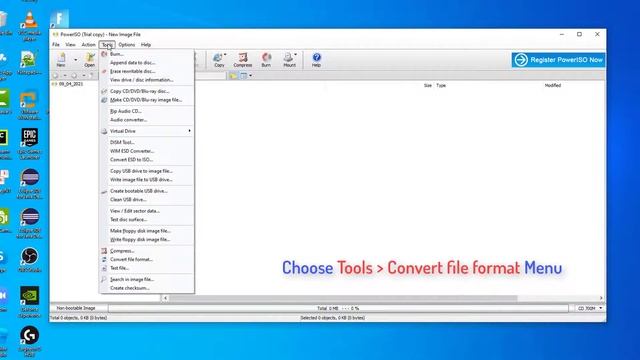640x360 pixels.
Task: Close the open Tools menu
Action: (107, 44)
